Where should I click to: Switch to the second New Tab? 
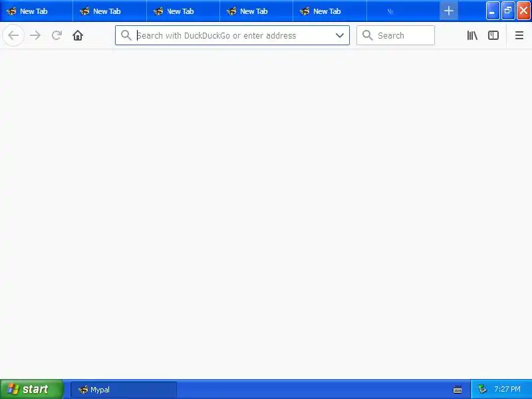pos(110,11)
